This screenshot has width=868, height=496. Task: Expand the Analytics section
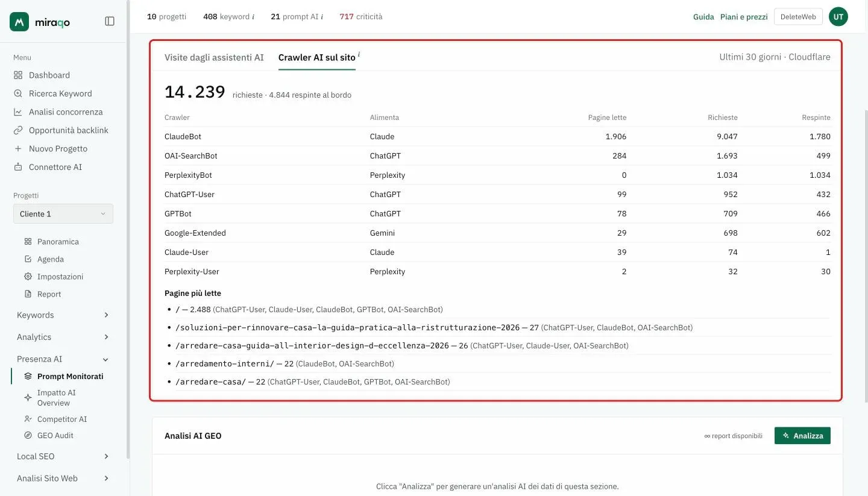tap(63, 337)
